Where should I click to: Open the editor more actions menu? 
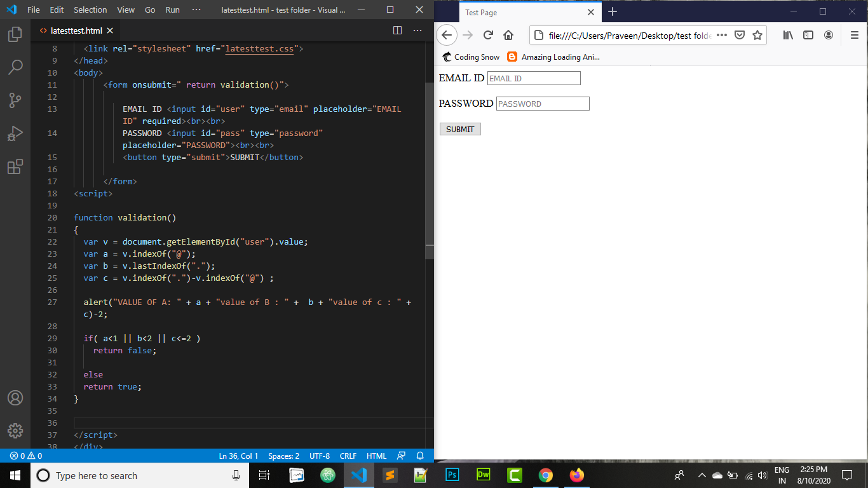coord(417,30)
